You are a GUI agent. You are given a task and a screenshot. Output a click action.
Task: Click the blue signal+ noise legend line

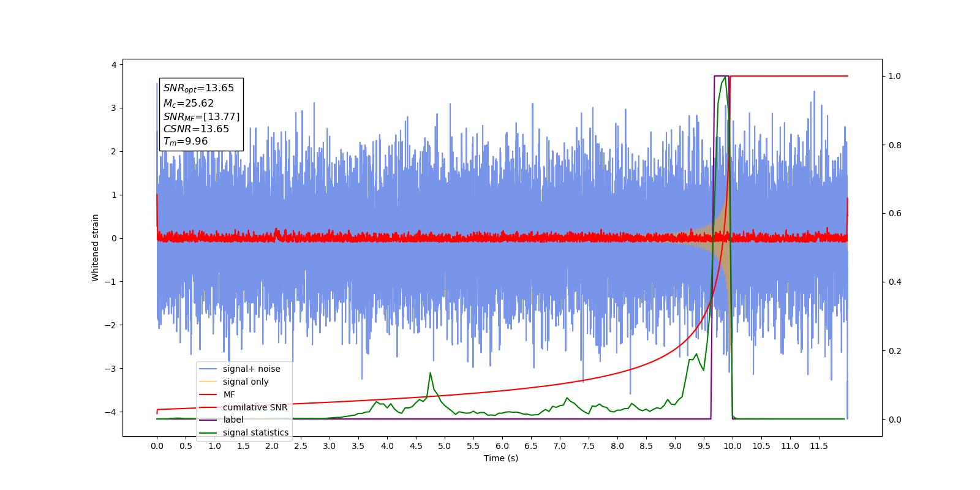click(208, 369)
